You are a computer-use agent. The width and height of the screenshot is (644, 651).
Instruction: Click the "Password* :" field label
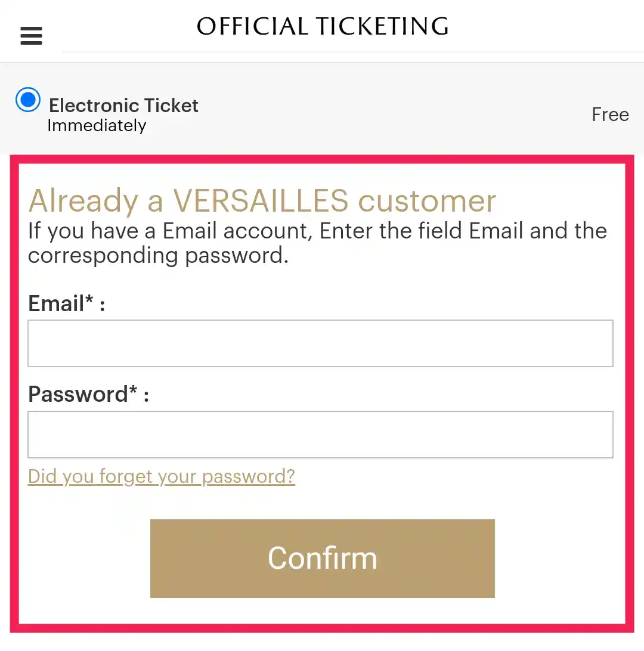click(88, 395)
